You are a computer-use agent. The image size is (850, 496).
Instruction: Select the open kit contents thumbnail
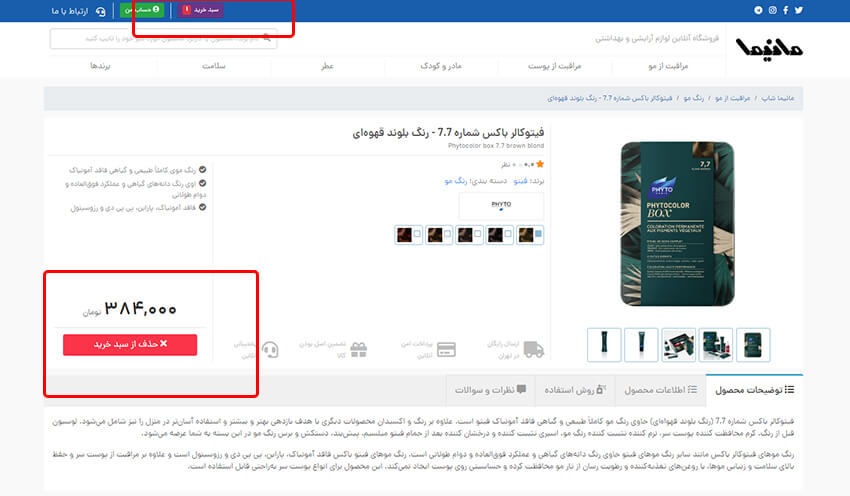(679, 345)
